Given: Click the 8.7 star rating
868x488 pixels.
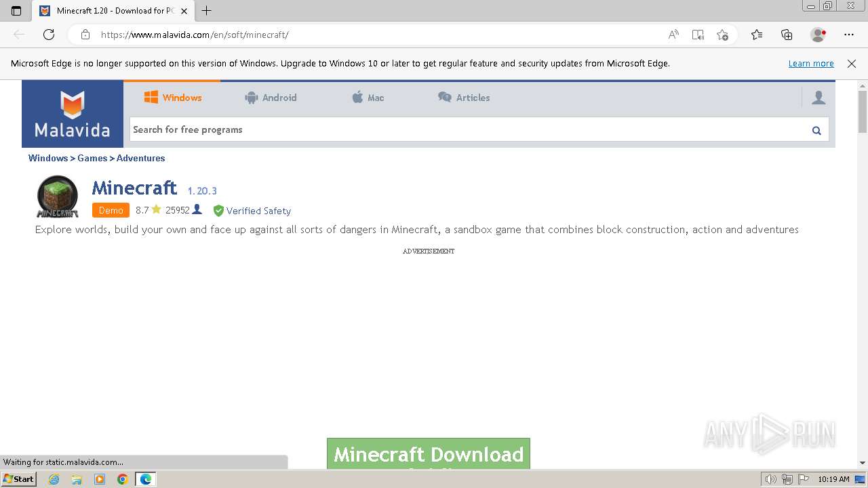Looking at the screenshot, I should click(x=149, y=210).
